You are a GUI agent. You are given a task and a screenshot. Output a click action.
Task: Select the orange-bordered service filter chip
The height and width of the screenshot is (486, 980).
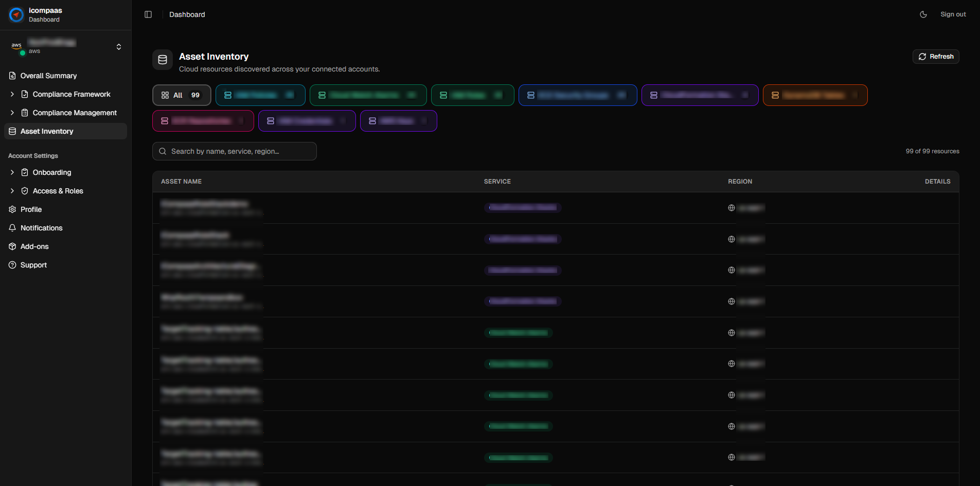[815, 95]
